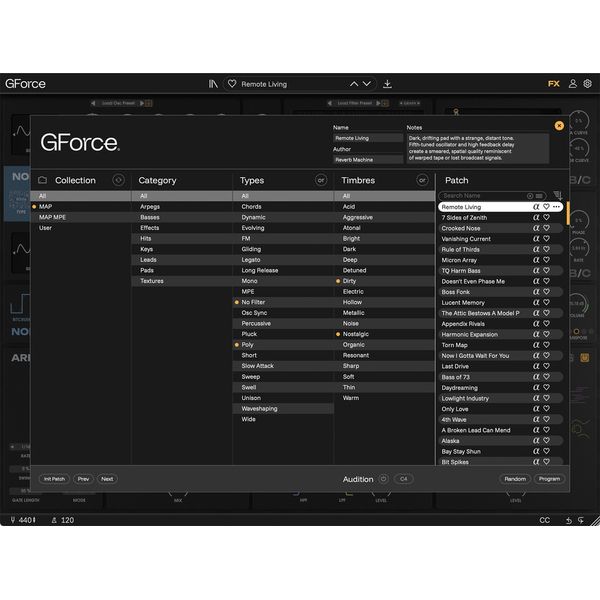This screenshot has height=600, width=600.
Task: Select the MAP MPE collection
Action: click(x=81, y=217)
